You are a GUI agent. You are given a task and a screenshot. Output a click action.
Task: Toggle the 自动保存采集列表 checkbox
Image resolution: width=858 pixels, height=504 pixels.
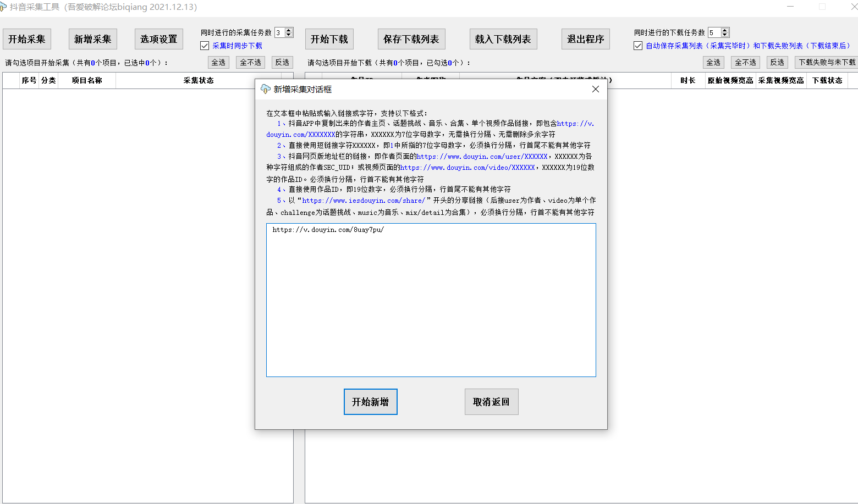point(638,46)
